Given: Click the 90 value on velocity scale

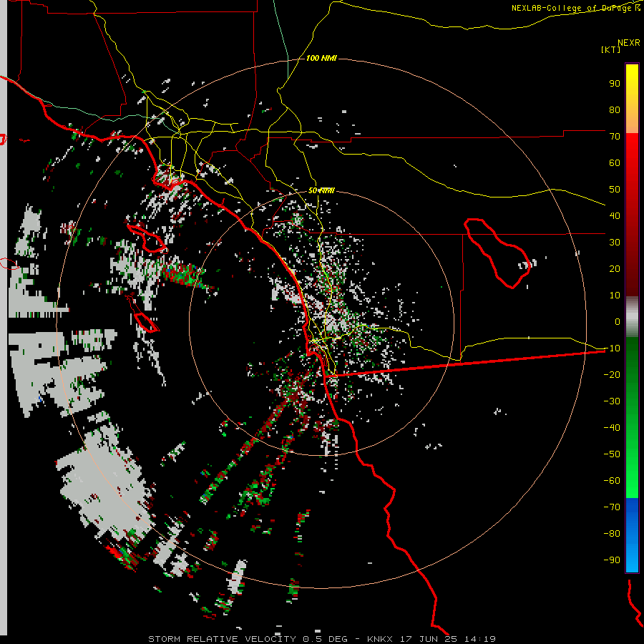Looking at the screenshot, I should (x=615, y=84).
